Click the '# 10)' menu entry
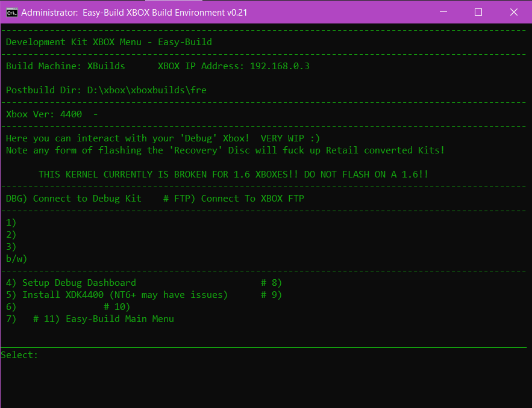 (x=117, y=307)
